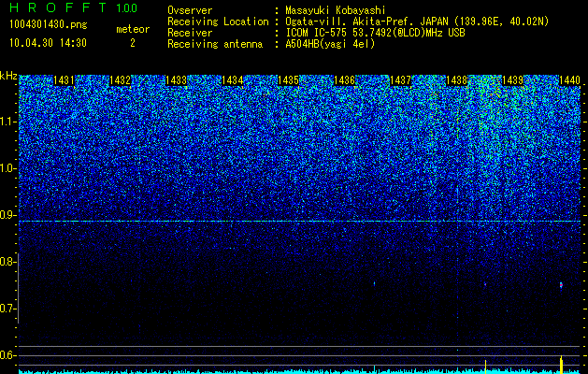588x374 pixels.
Task: Click the 0.7 frequency axis label
Action: [x=7, y=309]
